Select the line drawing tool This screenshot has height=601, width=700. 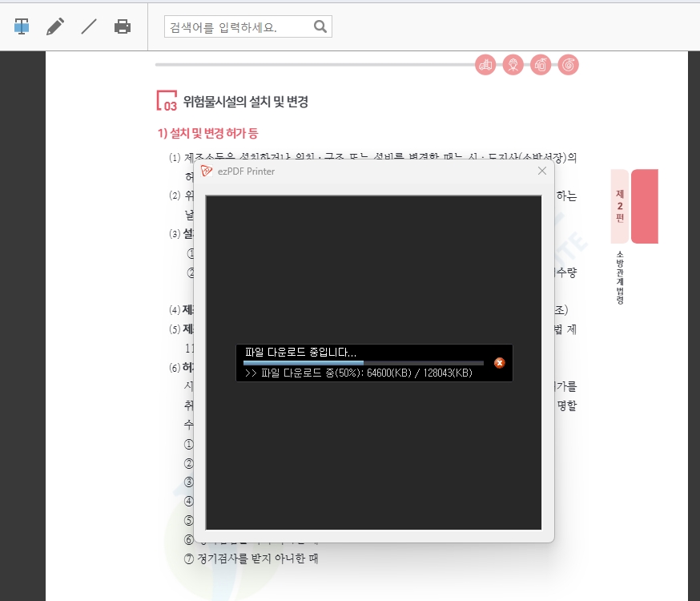pyautogui.click(x=88, y=26)
